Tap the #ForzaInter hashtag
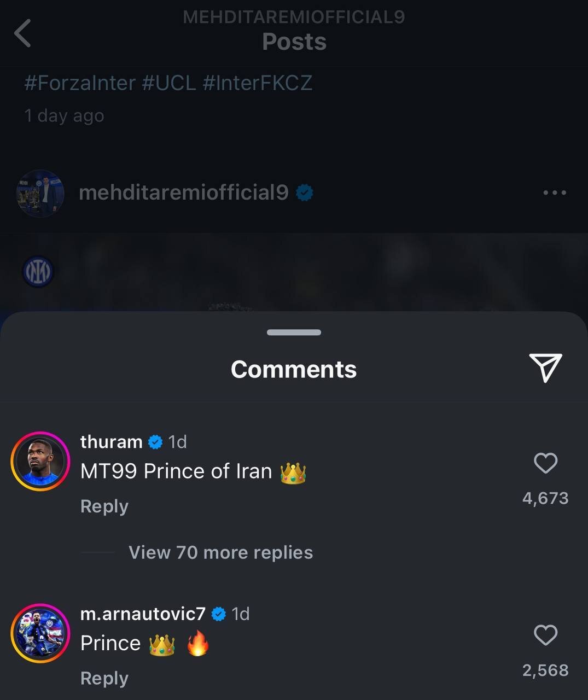The width and height of the screenshot is (588, 700). point(80,83)
